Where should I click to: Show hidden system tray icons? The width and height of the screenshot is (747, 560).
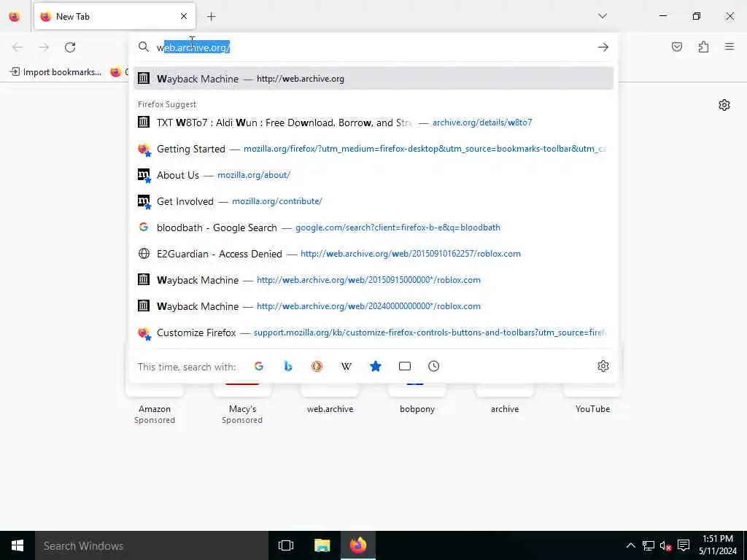pyautogui.click(x=630, y=545)
